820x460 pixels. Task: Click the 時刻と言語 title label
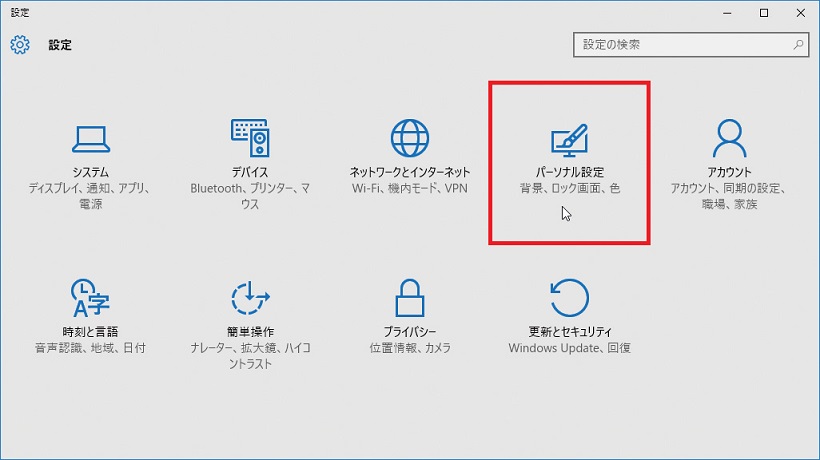coord(90,331)
